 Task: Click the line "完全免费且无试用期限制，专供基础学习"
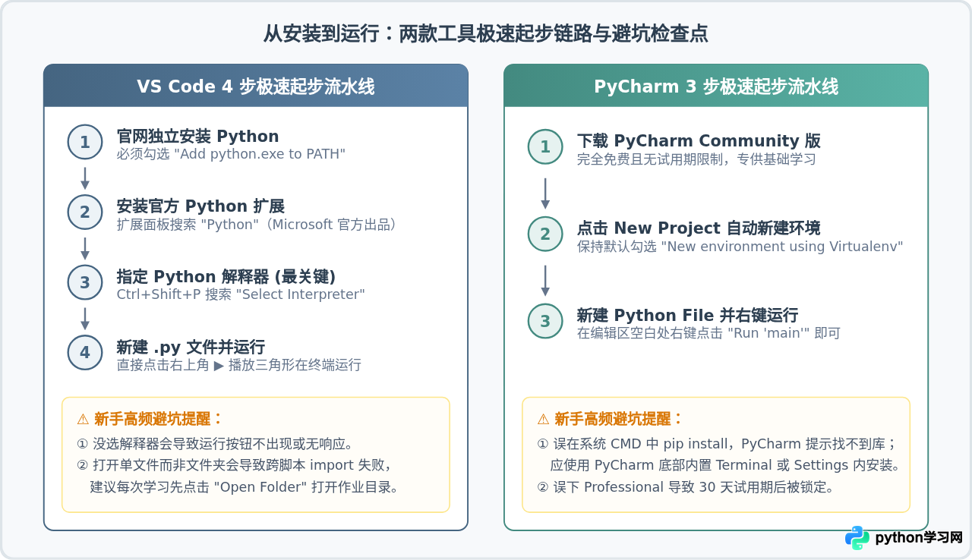[696, 159]
